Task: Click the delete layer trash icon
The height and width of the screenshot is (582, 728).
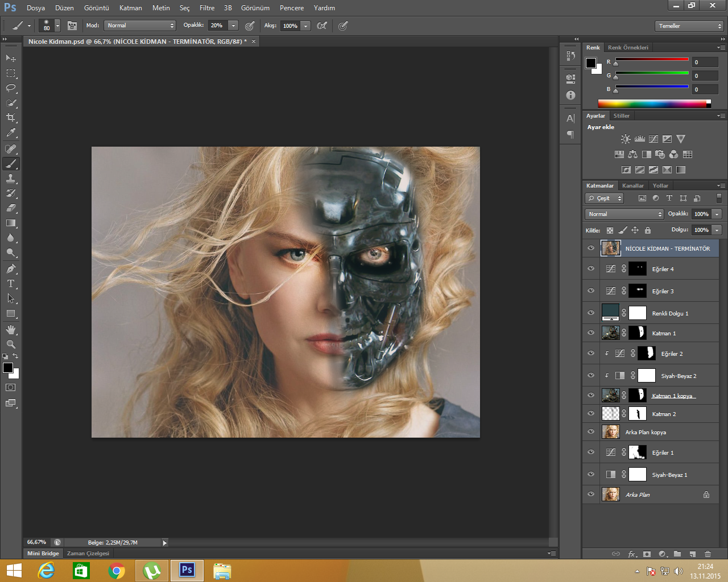Action: 708,554
